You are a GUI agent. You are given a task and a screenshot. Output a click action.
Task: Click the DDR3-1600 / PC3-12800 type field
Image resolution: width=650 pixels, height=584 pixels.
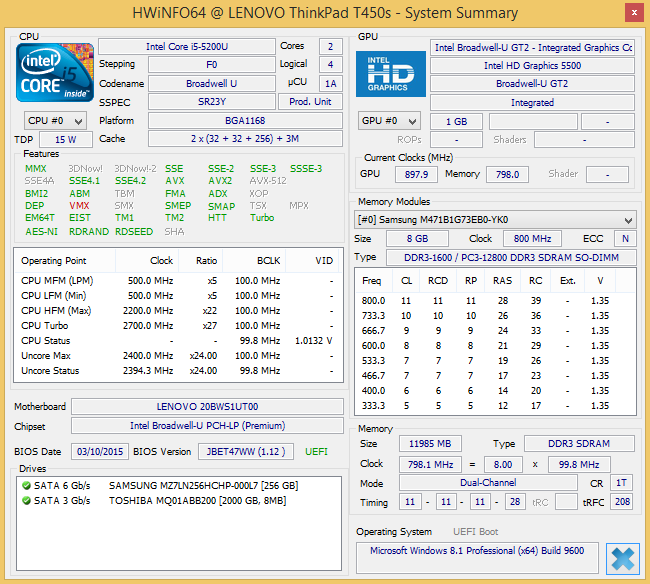point(511,257)
